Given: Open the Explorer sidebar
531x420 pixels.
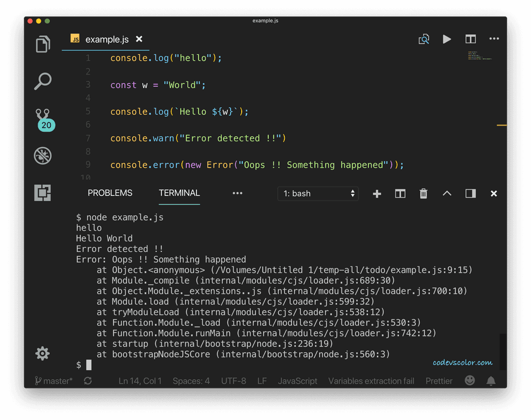Looking at the screenshot, I should pos(43,44).
